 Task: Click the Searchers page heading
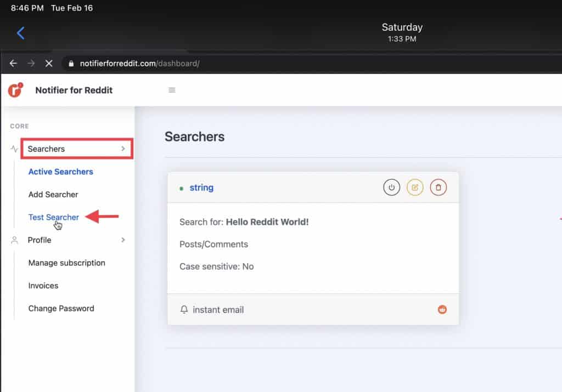click(195, 137)
